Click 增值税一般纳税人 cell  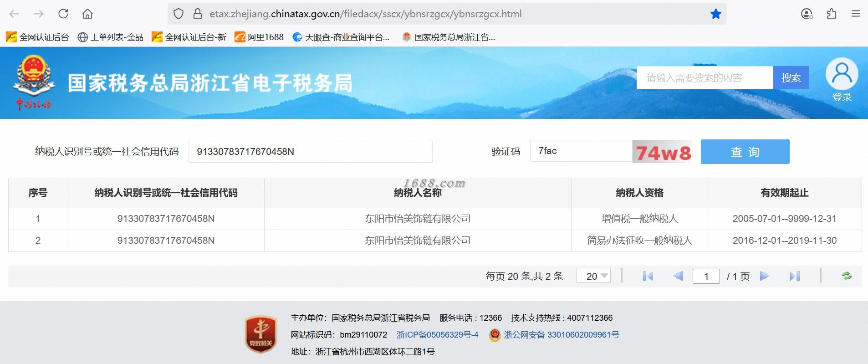(x=639, y=219)
